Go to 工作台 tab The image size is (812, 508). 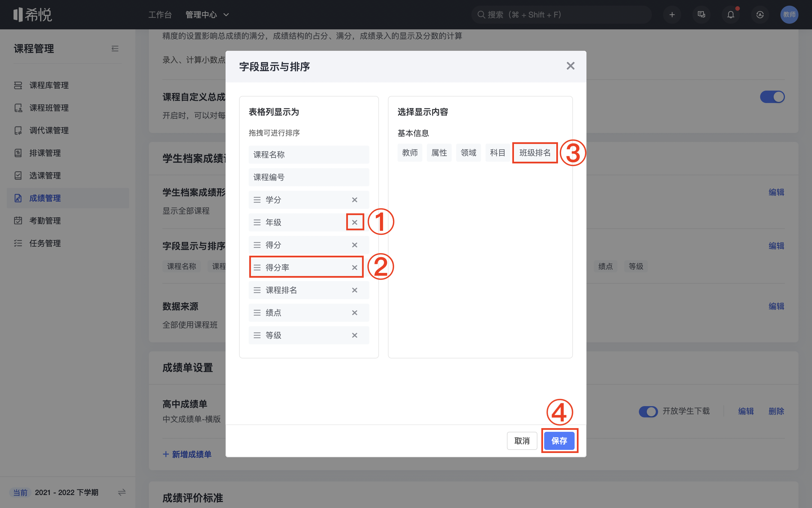click(160, 15)
